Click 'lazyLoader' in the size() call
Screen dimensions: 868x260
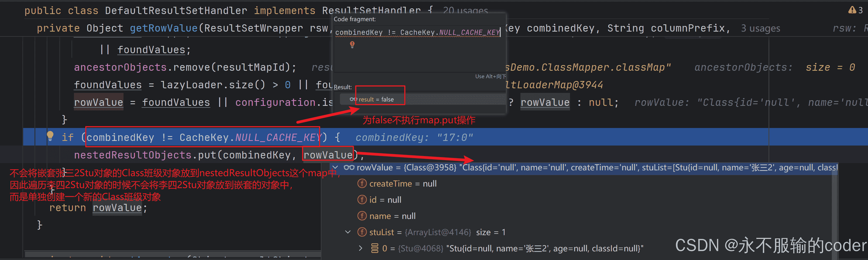pyautogui.click(x=191, y=85)
